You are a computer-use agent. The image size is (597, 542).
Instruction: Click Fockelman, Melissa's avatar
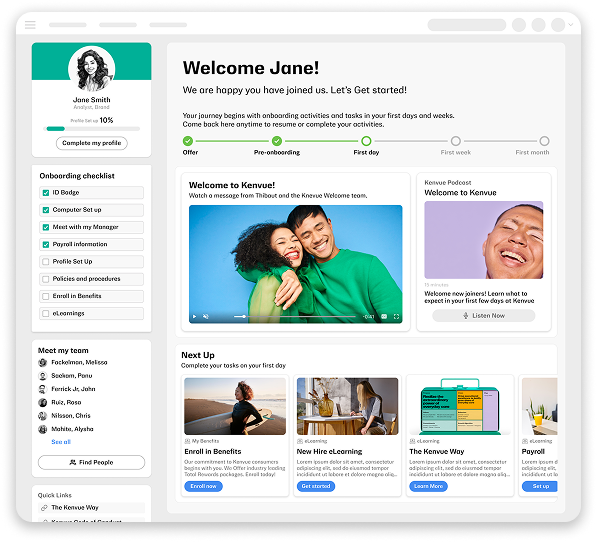pos(43,362)
